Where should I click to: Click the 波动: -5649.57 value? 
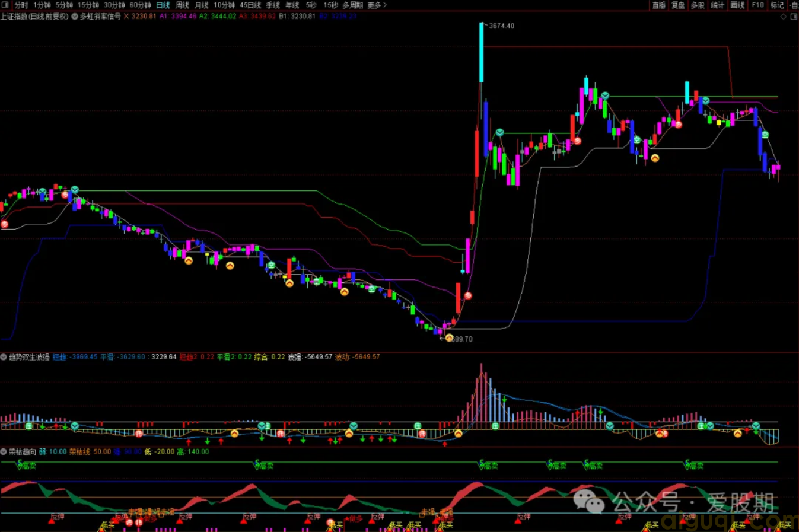tap(357, 357)
